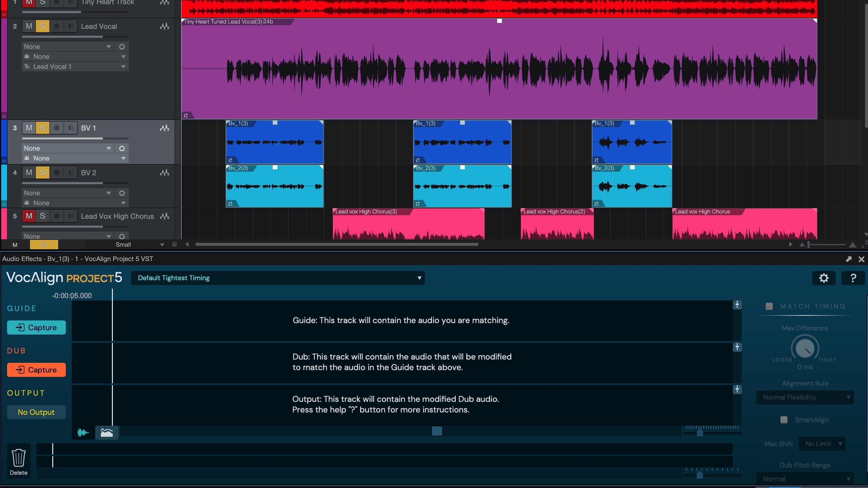This screenshot has height=488, width=868.
Task: Click the VocAlign help question mark button
Action: (853, 278)
